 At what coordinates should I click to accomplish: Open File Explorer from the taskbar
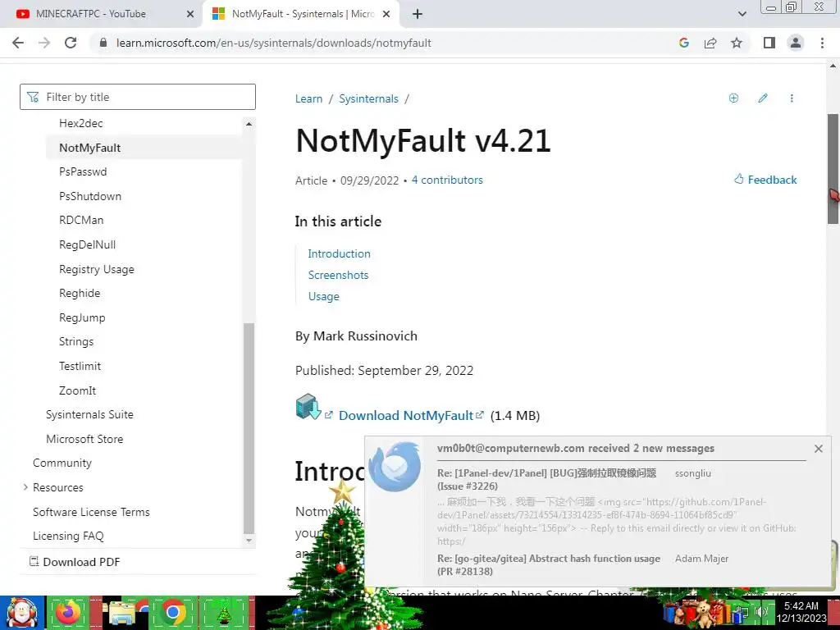pyautogui.click(x=121, y=613)
